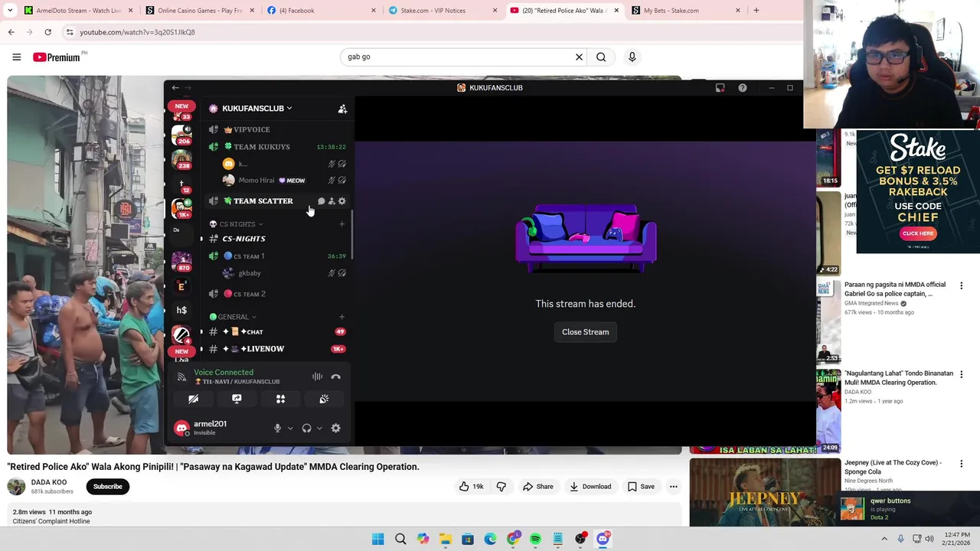
Task: Save video to a playlist
Action: pyautogui.click(x=641, y=487)
